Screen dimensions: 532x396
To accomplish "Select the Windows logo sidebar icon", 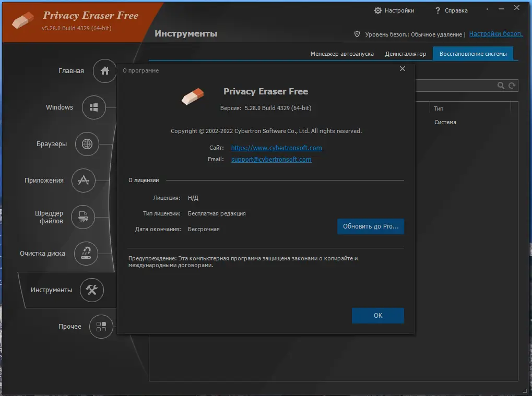I will coord(94,107).
